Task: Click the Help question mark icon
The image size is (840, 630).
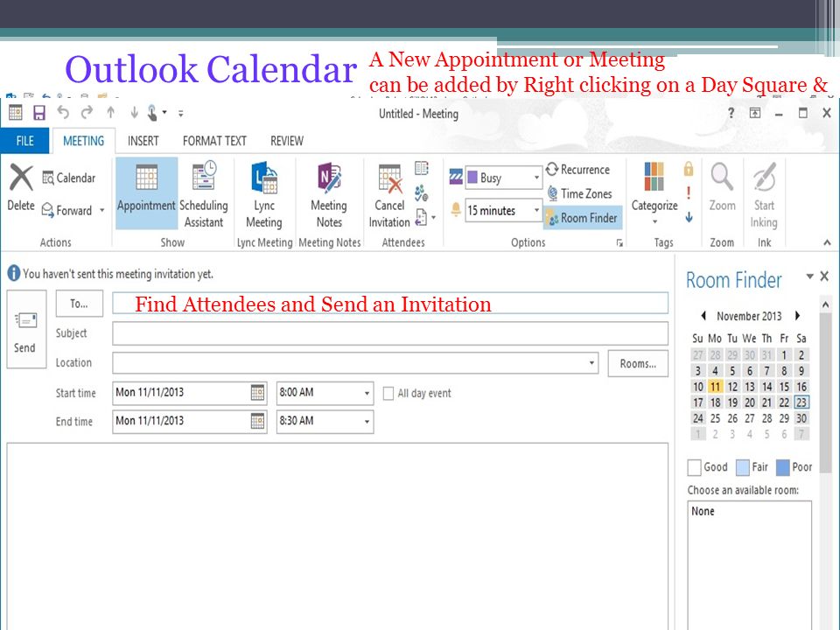Action: pos(731,113)
